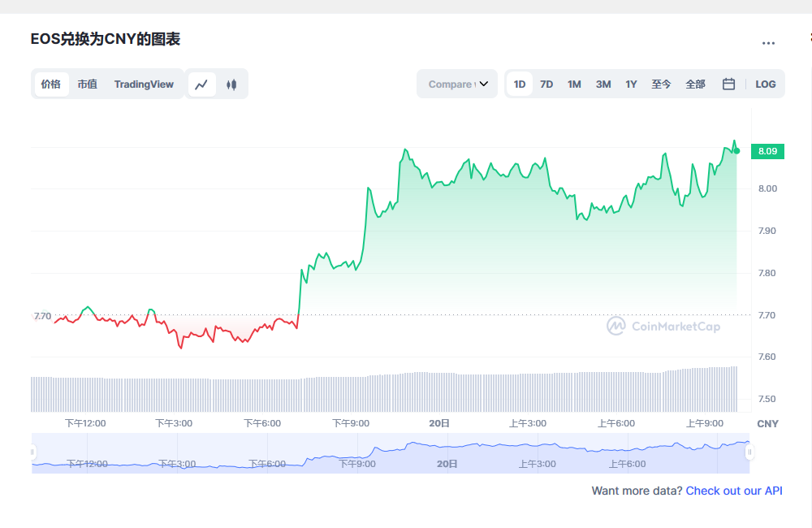
Task: Select the line chart view icon
Action: coord(201,84)
